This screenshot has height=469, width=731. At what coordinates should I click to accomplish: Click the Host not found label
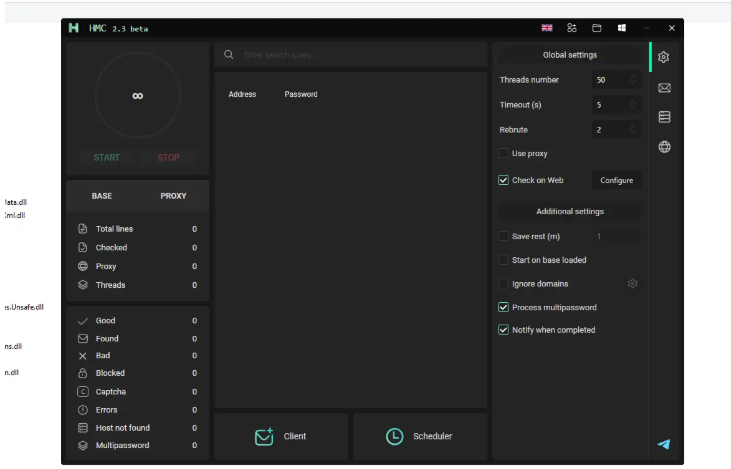click(123, 428)
